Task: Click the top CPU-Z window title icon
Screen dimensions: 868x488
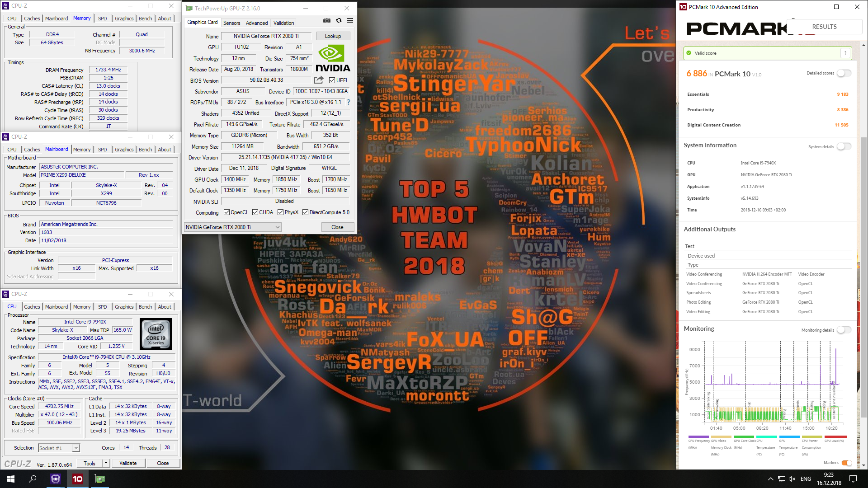Action: click(6, 6)
